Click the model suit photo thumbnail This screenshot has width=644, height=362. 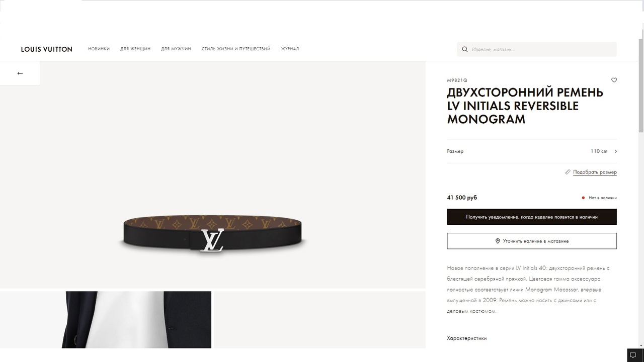point(106,320)
